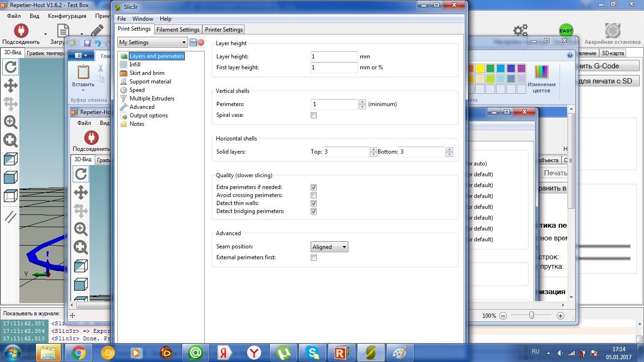Viewport: 644px width, 362px height.
Task: Enable the Spiral vase checkbox
Action: pos(314,115)
